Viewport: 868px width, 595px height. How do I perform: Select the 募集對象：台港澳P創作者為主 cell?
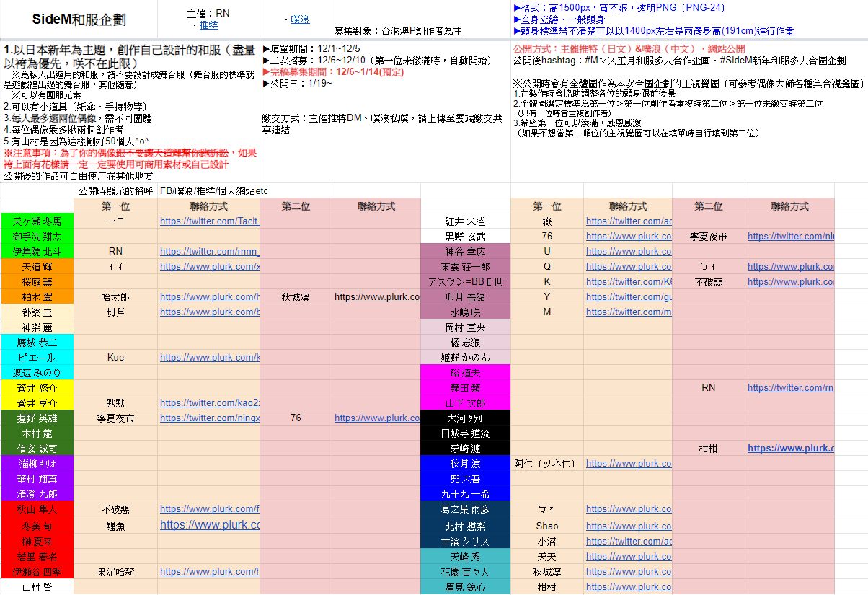pos(421,19)
